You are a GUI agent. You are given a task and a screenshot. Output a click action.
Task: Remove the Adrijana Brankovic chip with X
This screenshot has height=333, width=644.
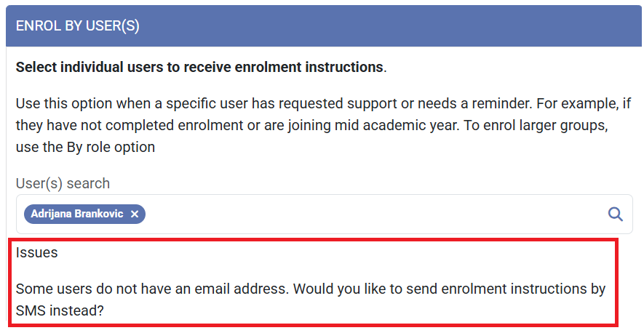point(135,214)
